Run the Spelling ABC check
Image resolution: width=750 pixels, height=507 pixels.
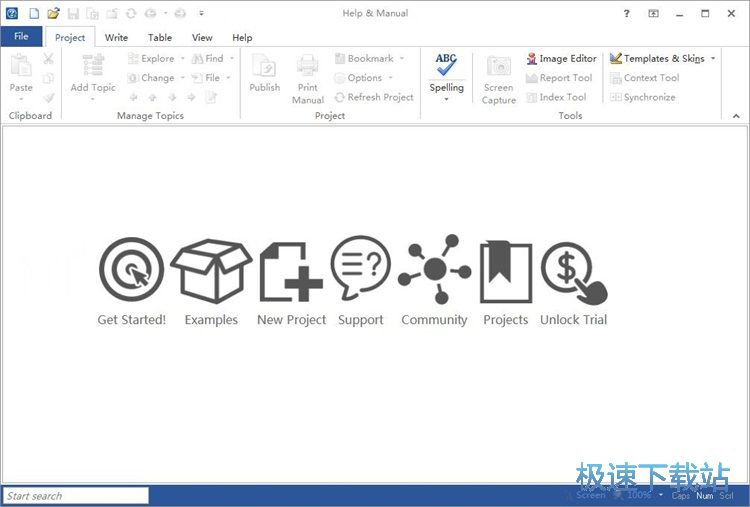446,65
